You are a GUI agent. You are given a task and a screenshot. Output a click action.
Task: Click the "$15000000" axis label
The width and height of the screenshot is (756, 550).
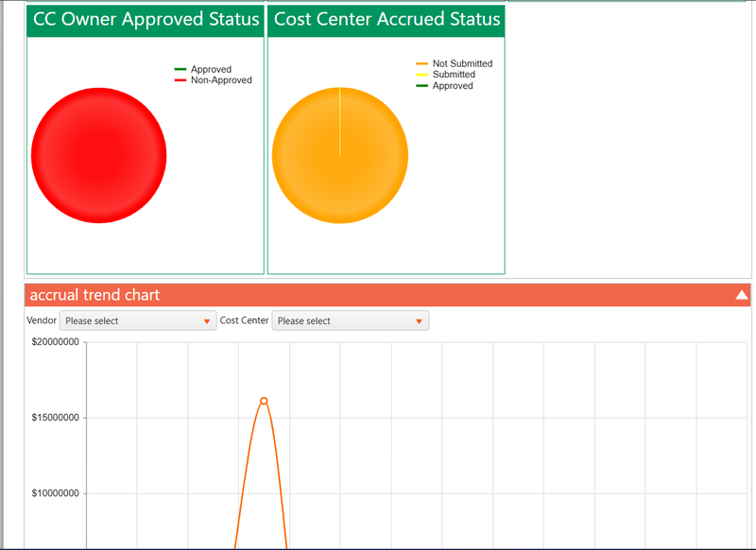pyautogui.click(x=56, y=418)
